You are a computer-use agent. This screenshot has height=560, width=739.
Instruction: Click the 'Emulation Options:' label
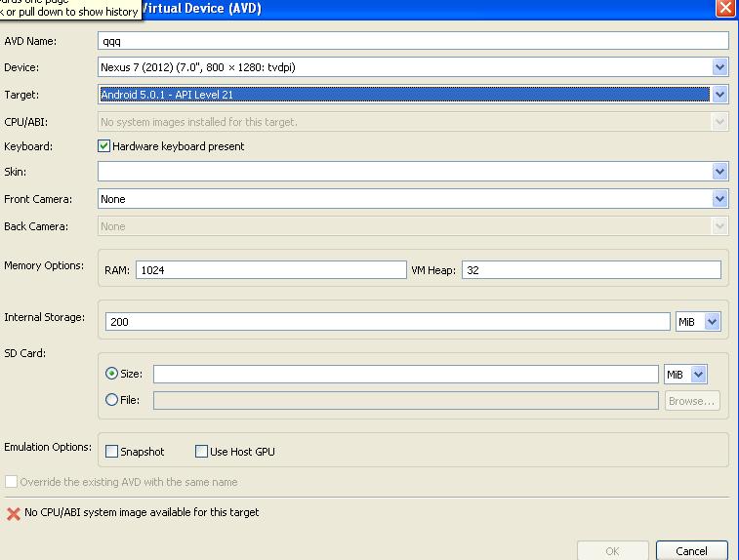pos(48,447)
